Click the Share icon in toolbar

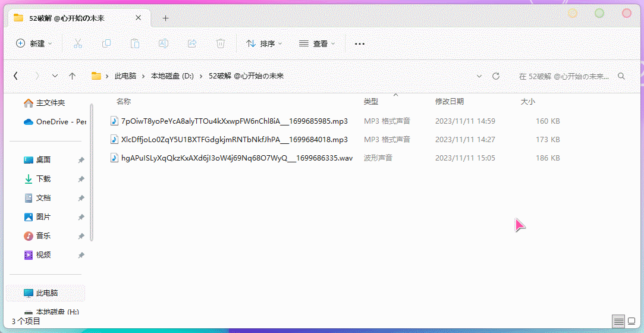tap(192, 43)
